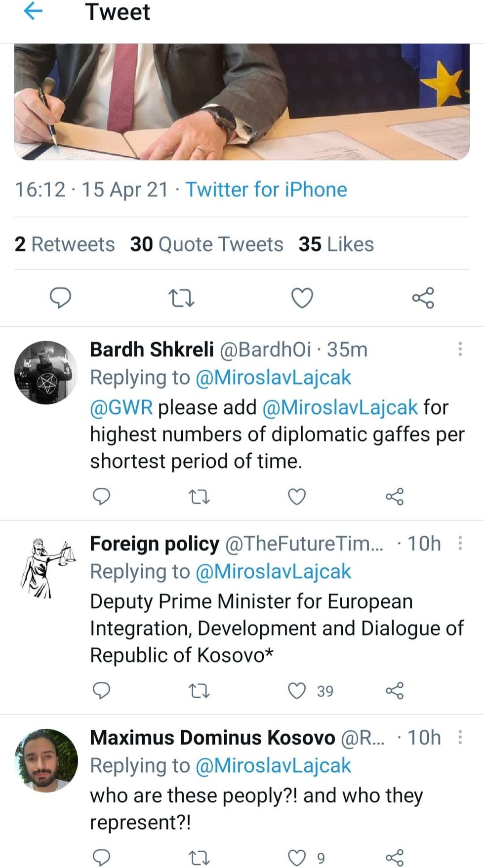Open the reply composer for the main tweet
This screenshot has height=868, width=484.
(60, 297)
